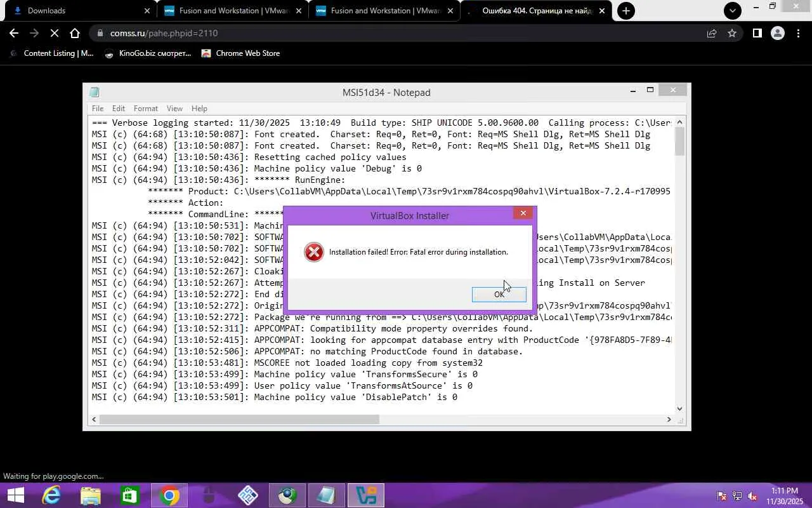Open File Explorer from the taskbar
This screenshot has height=508, width=812.
pos(90,495)
